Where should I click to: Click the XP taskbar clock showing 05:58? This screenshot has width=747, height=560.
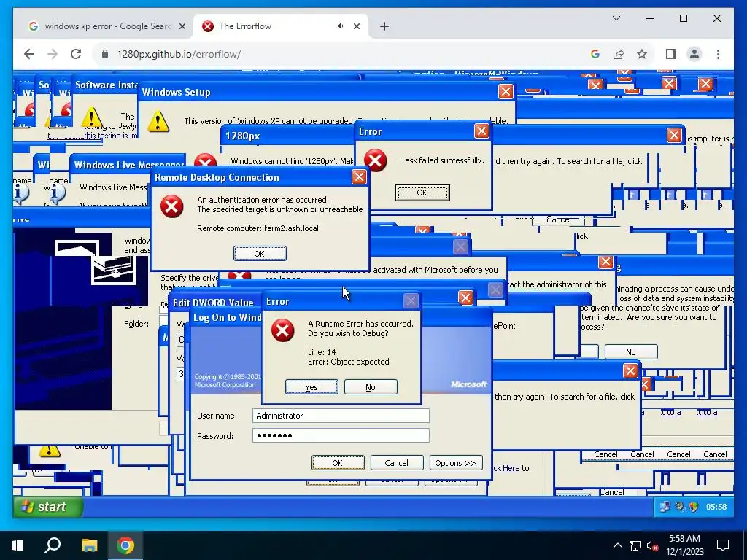pyautogui.click(x=716, y=507)
